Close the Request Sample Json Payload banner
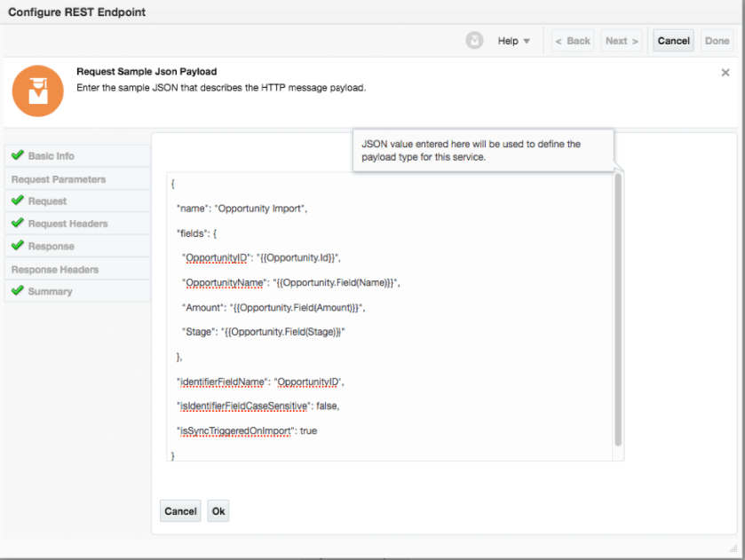The height and width of the screenshot is (560, 745). coord(725,73)
